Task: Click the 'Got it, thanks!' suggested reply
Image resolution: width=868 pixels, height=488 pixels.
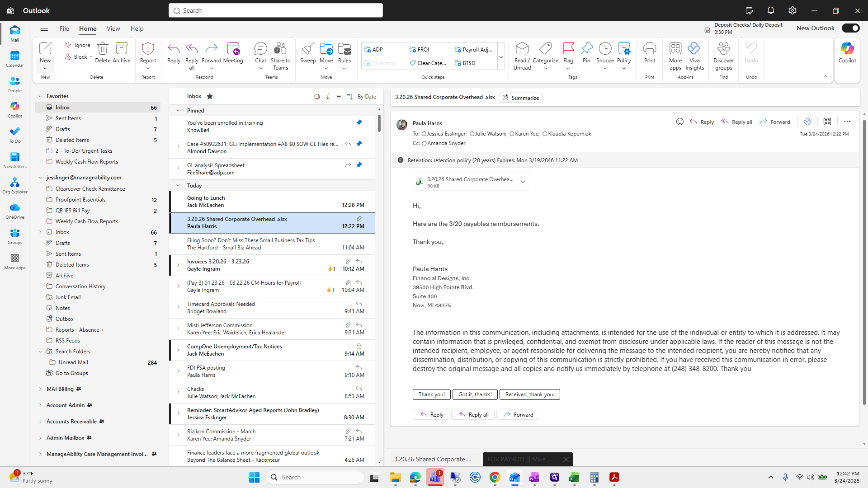Action: [x=475, y=394]
